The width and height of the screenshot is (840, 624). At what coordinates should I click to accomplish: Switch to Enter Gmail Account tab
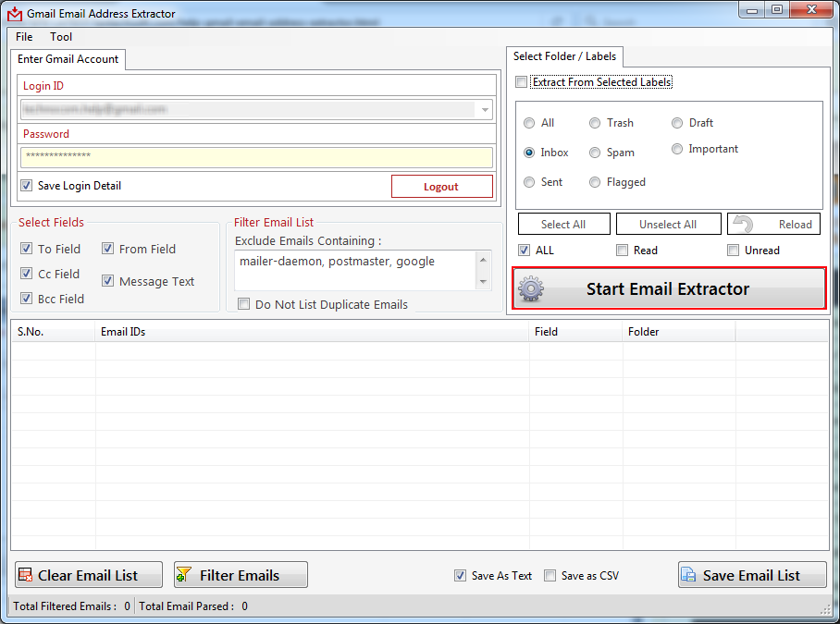coord(68,59)
